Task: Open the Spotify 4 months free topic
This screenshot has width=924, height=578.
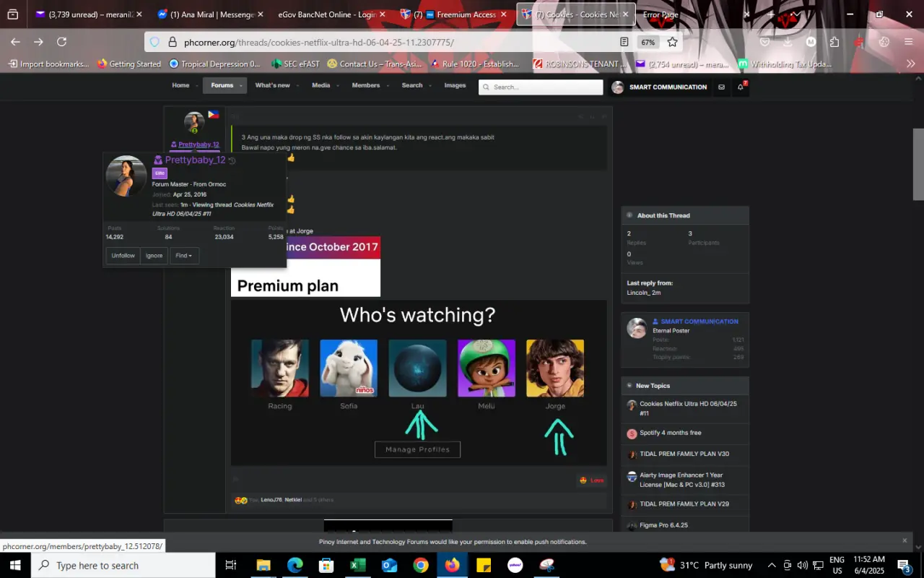Action: point(670,433)
